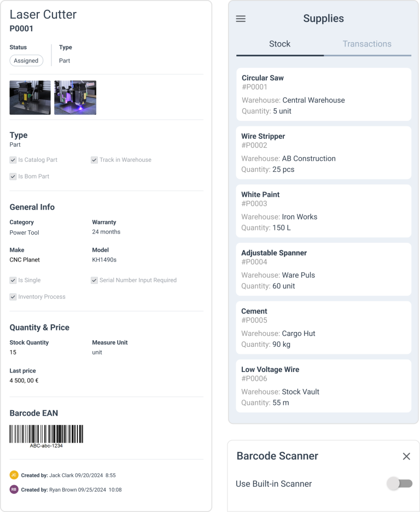420x512 pixels.
Task: Click Jack Clark's avatar icon
Action: pyautogui.click(x=13, y=475)
